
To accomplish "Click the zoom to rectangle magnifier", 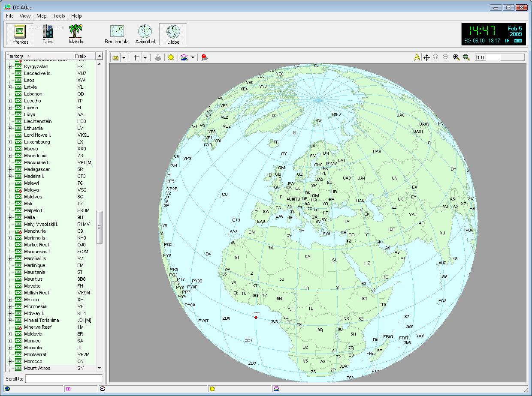I will click(x=466, y=57).
